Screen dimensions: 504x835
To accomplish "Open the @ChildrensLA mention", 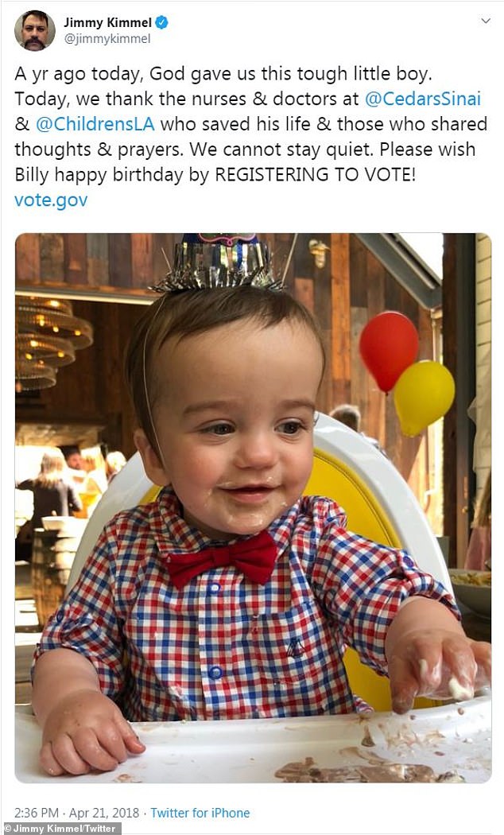I will pyautogui.click(x=95, y=124).
